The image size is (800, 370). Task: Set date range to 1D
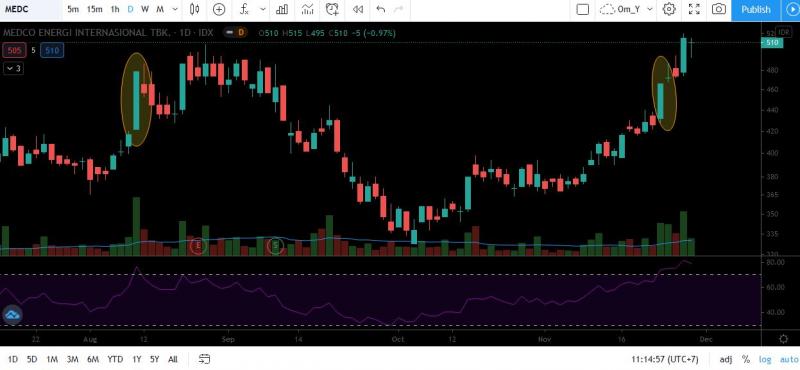click(13, 359)
